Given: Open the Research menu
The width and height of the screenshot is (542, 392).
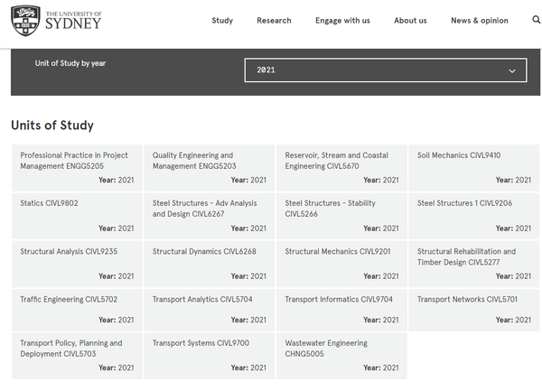Looking at the screenshot, I should pos(274,21).
